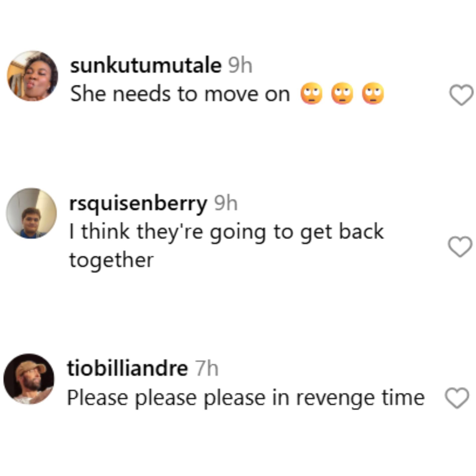This screenshot has height=476, width=476.
Task: Select the 'She needs to move on' text
Action: 180,94
